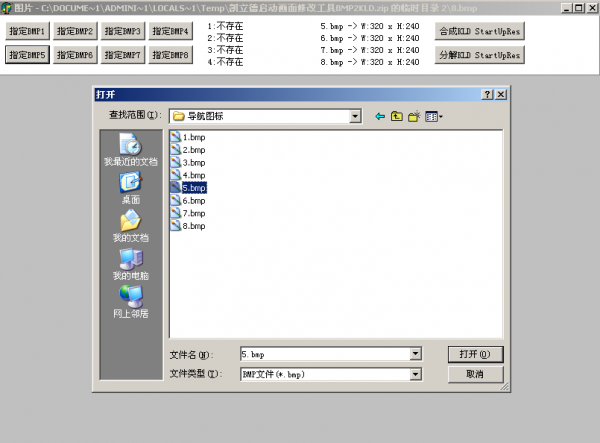Open 网上邻居 in places bar
This screenshot has width=600, height=443.
coord(130,302)
